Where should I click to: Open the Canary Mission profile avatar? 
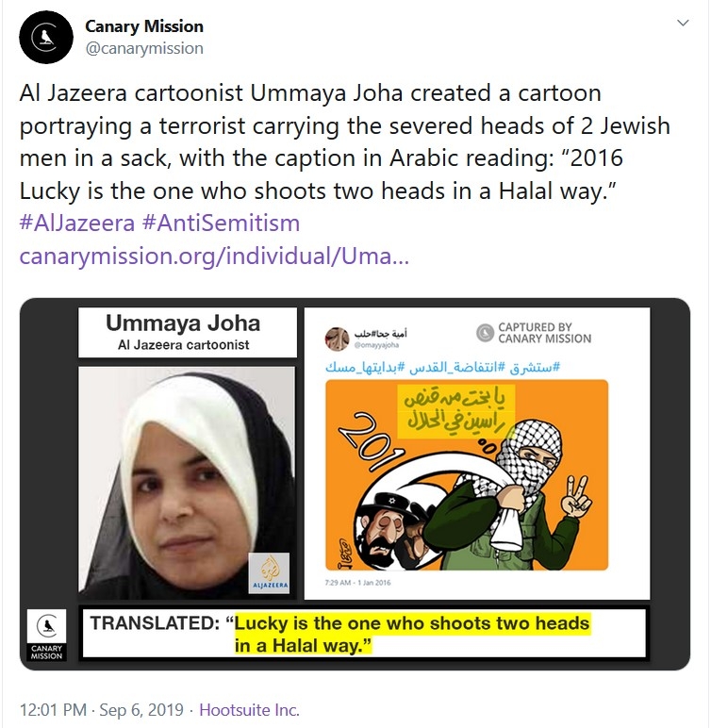46,37
